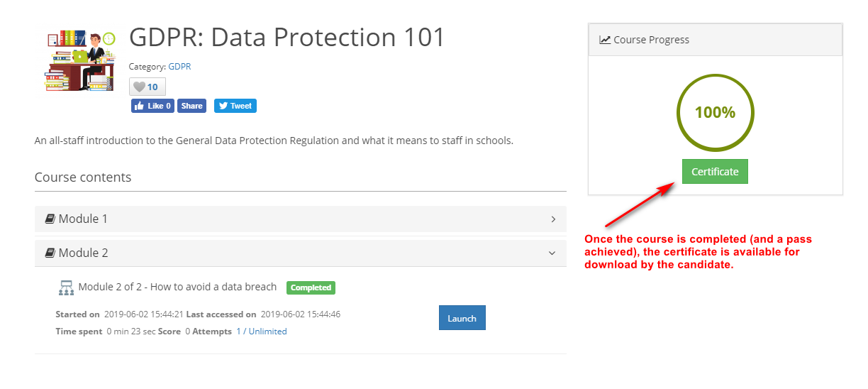868x389 pixels.
Task: Click the 100% course progress circle
Action: (715, 112)
